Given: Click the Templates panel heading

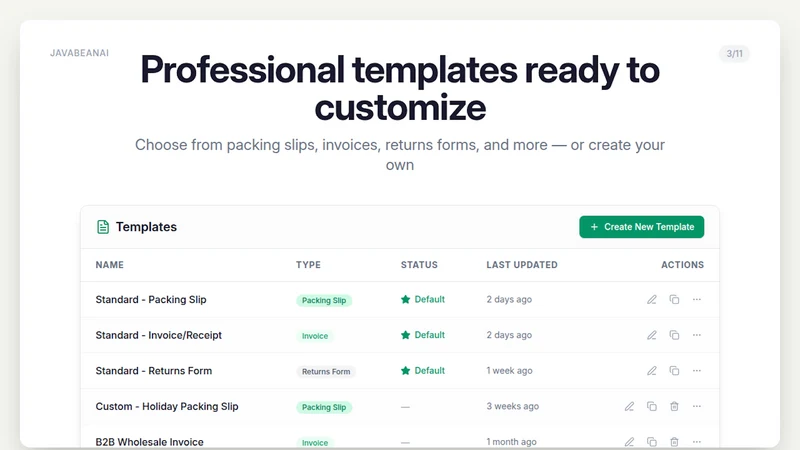Looking at the screenshot, I should click(146, 227).
